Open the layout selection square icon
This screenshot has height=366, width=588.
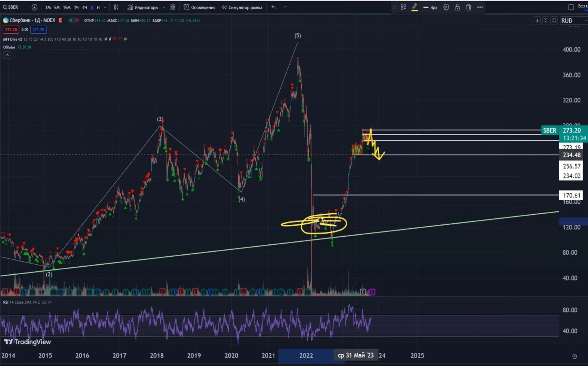[x=571, y=7]
